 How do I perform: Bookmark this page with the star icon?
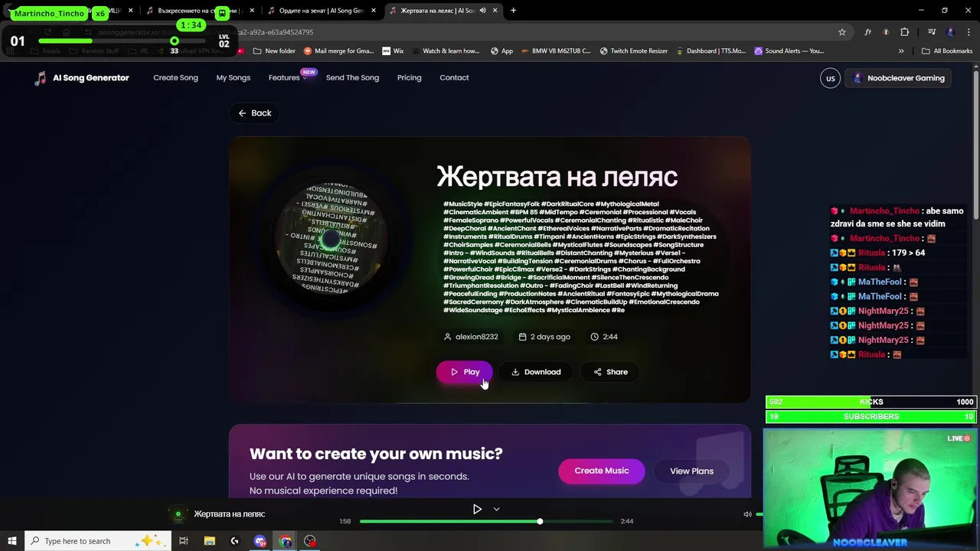click(842, 32)
